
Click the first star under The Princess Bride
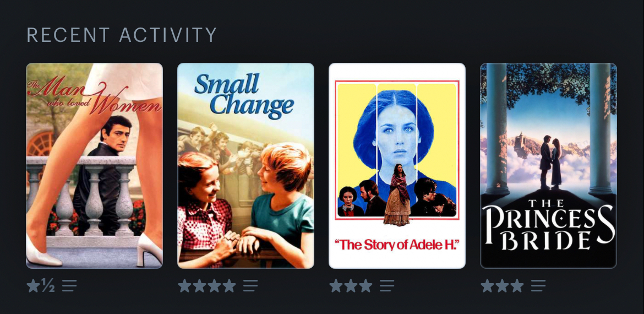pos(487,286)
